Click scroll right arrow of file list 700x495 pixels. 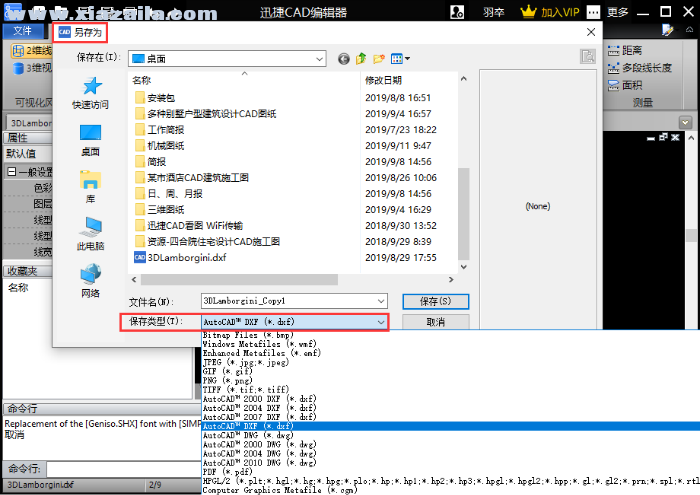(451, 279)
